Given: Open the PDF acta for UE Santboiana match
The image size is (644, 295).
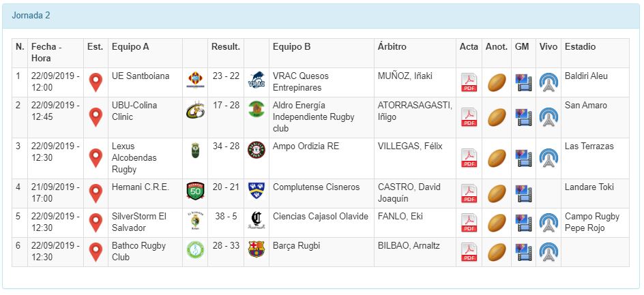Looking at the screenshot, I should 469,82.
